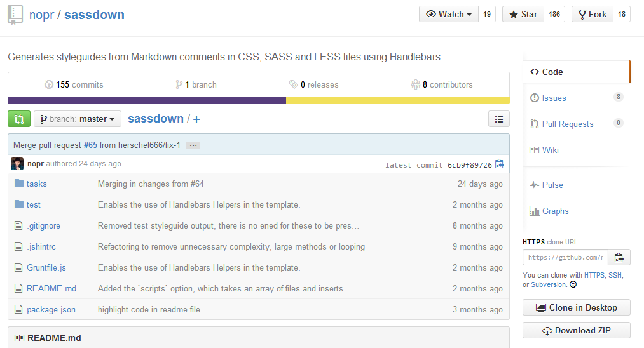Open 'highlight code in readme file' commit

tap(149, 309)
